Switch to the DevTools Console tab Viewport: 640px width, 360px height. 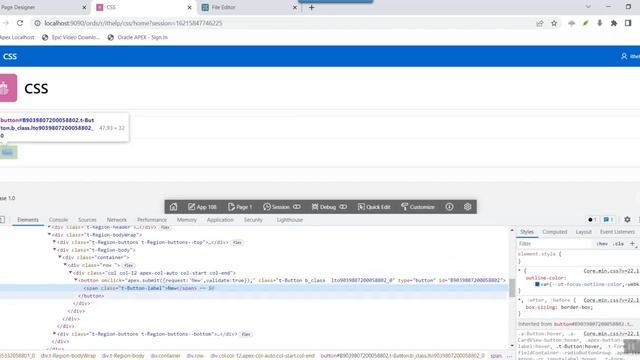click(58, 220)
